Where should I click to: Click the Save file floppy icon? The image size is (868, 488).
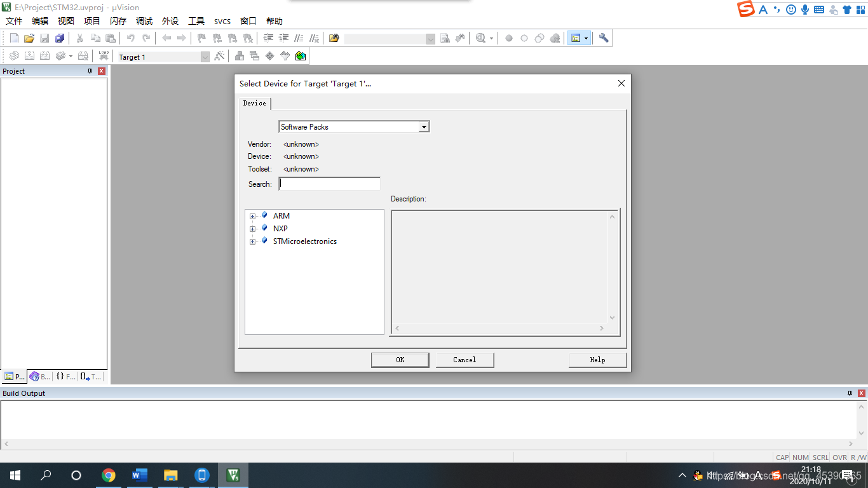[44, 38]
